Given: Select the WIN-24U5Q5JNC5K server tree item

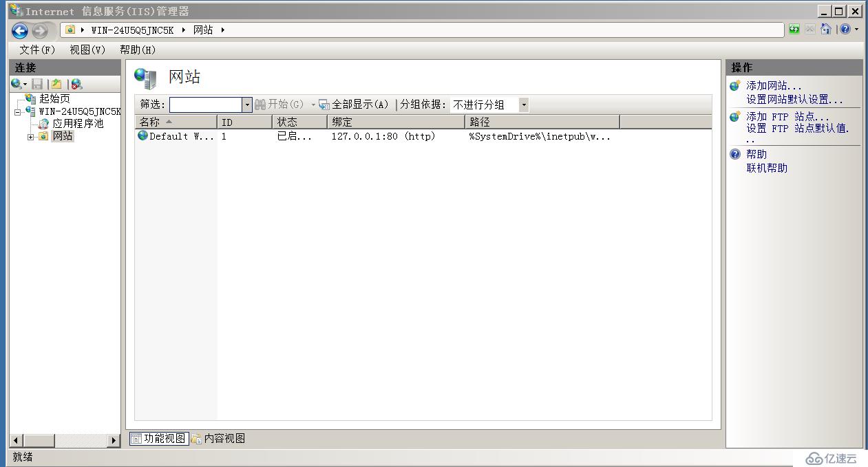Looking at the screenshot, I should [79, 111].
